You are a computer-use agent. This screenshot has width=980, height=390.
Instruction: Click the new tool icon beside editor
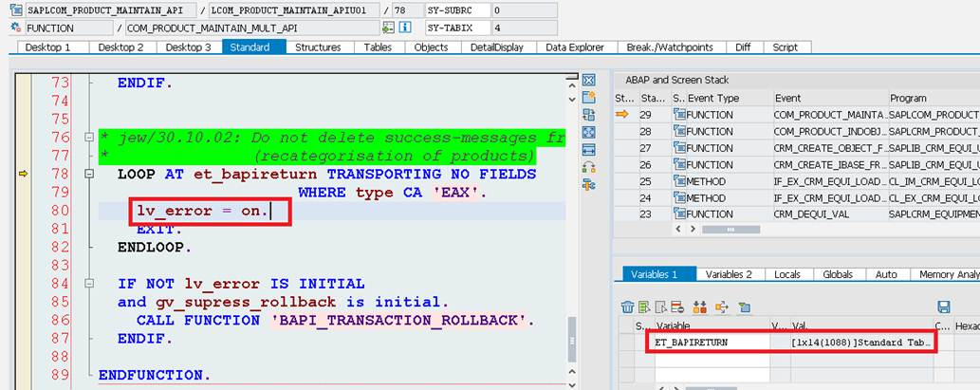tap(588, 97)
